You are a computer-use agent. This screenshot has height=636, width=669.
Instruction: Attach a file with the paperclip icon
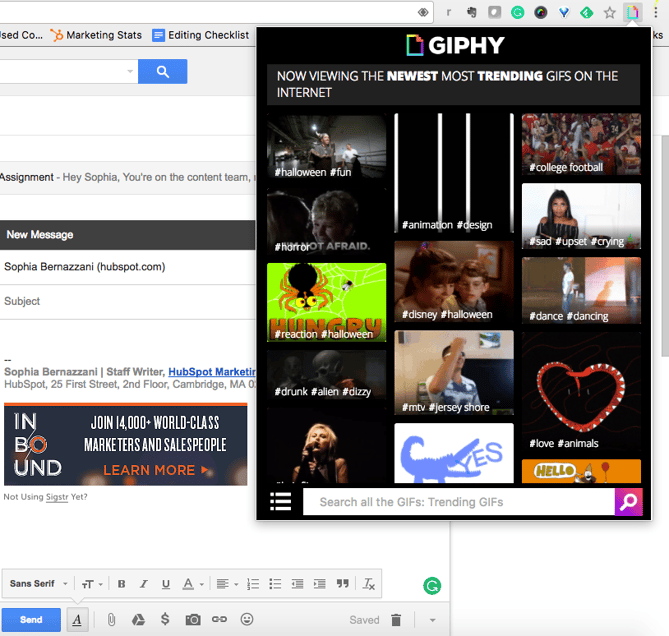point(111,620)
